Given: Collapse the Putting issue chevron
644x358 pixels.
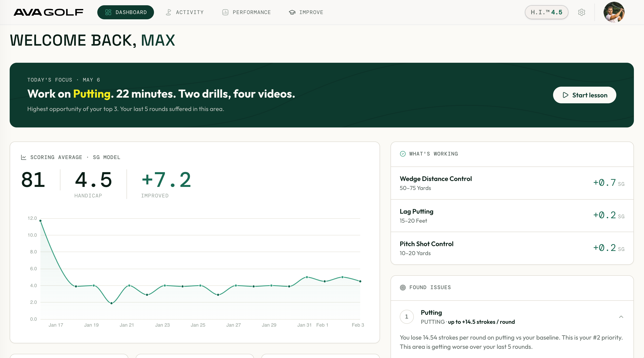Looking at the screenshot, I should pos(621,317).
